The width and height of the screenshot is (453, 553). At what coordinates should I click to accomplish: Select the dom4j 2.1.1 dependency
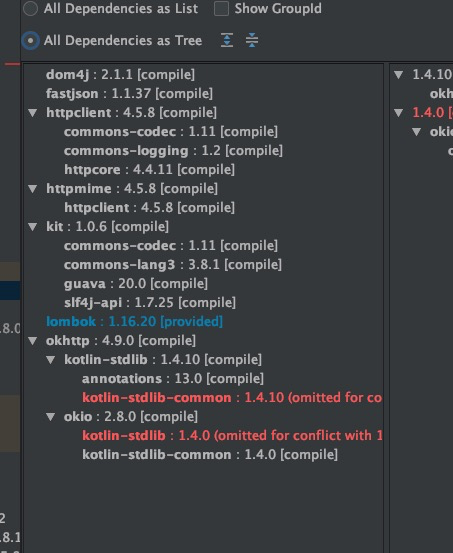(x=120, y=74)
